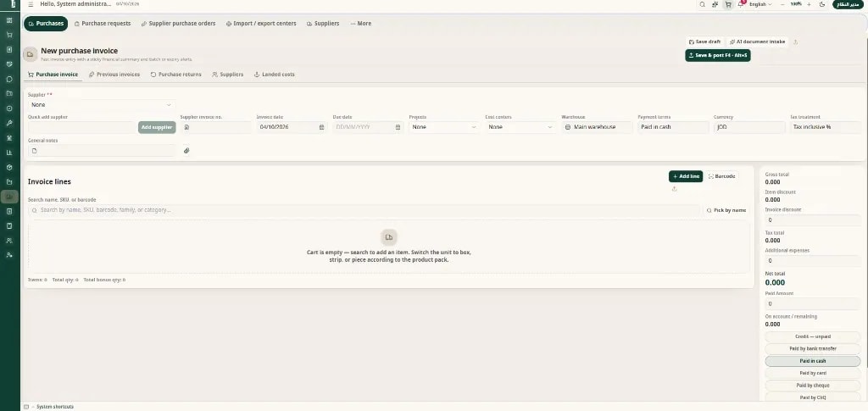Switch to the Purchase returns tab
The width and height of the screenshot is (868, 411).
[176, 74]
